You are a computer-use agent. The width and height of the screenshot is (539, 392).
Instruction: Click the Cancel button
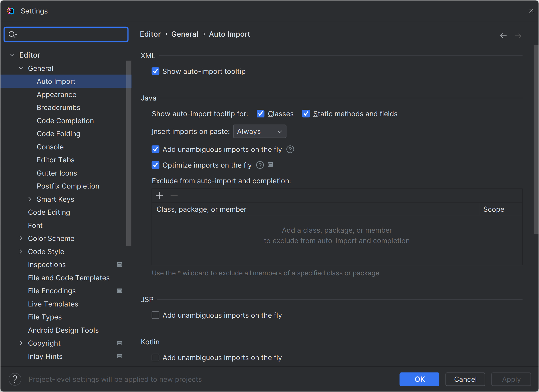pyautogui.click(x=465, y=379)
